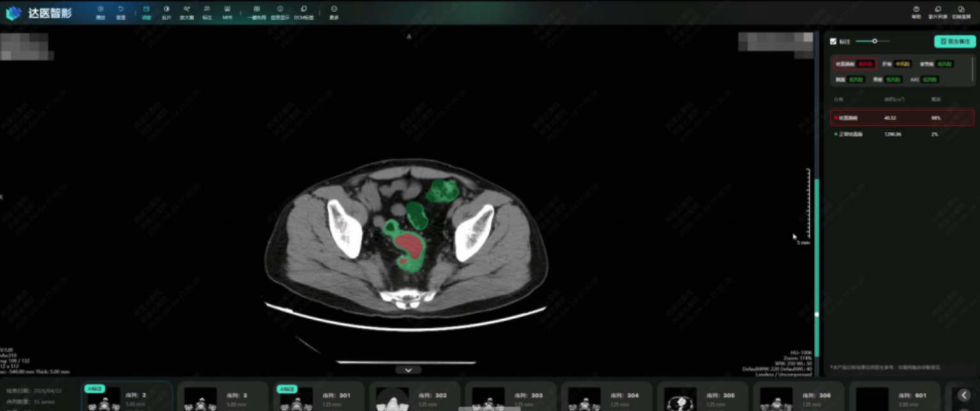
Task: Open the 帮助 help icon
Action: click(x=916, y=12)
